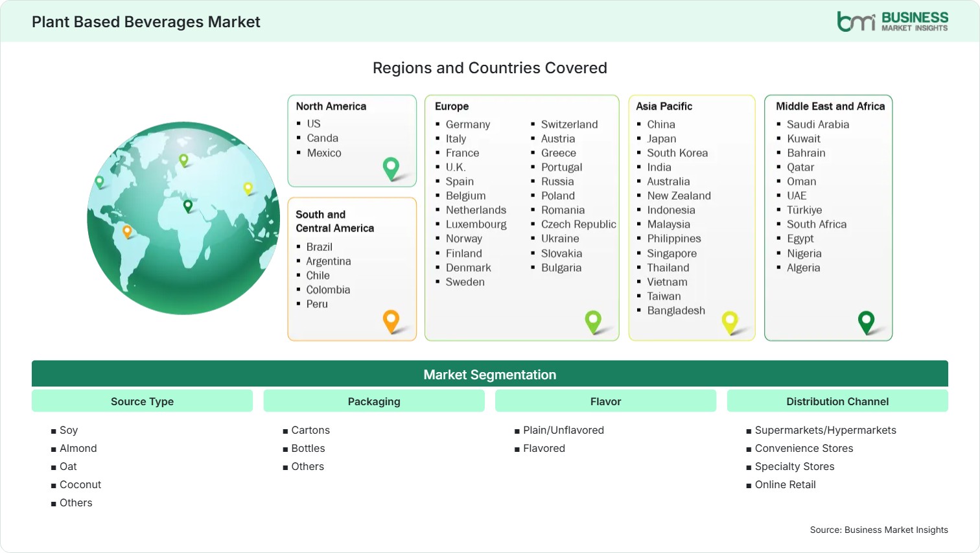Click Canda in North America list

point(323,138)
